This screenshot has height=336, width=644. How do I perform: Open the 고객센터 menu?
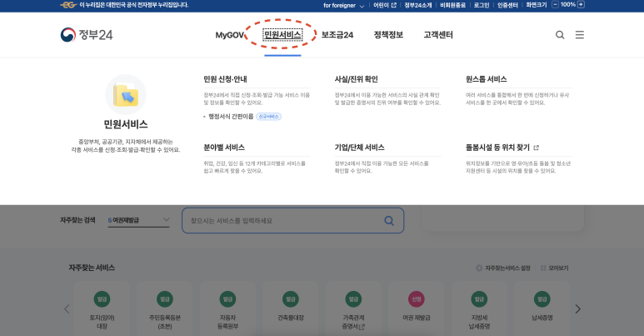point(438,35)
